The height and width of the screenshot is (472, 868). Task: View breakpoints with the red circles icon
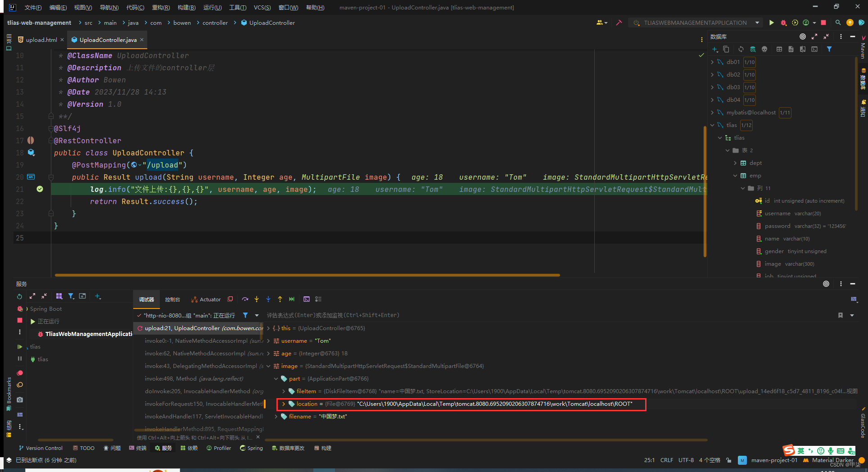tap(20, 373)
